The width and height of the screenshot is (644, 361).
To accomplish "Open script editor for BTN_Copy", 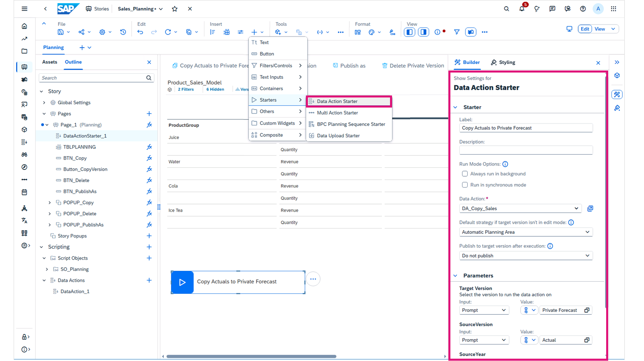I will [149, 158].
